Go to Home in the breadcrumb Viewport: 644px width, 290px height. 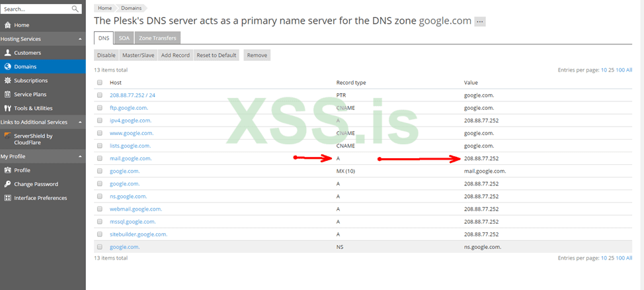[104, 8]
